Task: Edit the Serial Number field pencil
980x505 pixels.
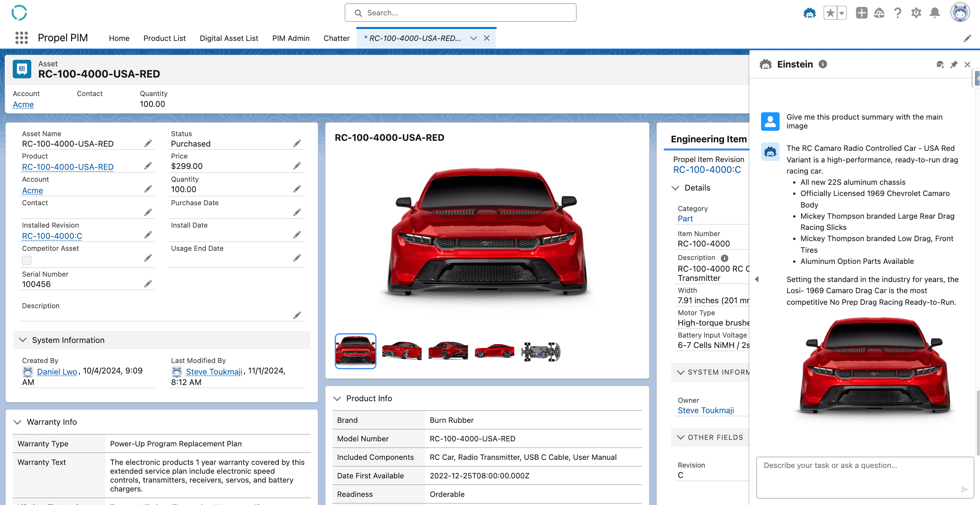Action: pyautogui.click(x=148, y=284)
